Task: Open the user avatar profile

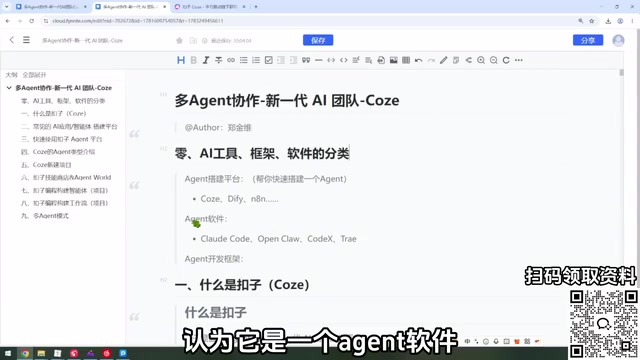Action: [618, 40]
